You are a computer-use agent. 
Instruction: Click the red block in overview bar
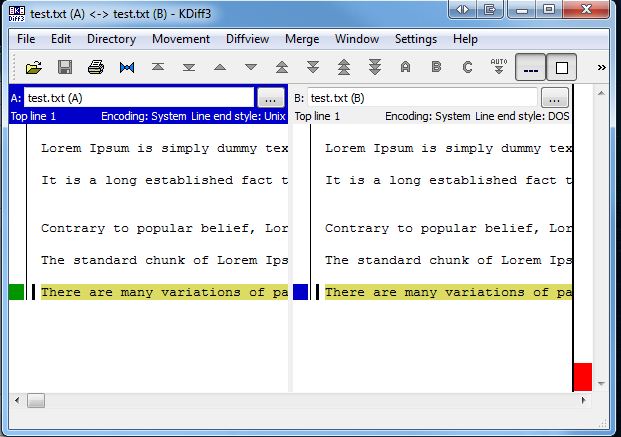[x=582, y=377]
